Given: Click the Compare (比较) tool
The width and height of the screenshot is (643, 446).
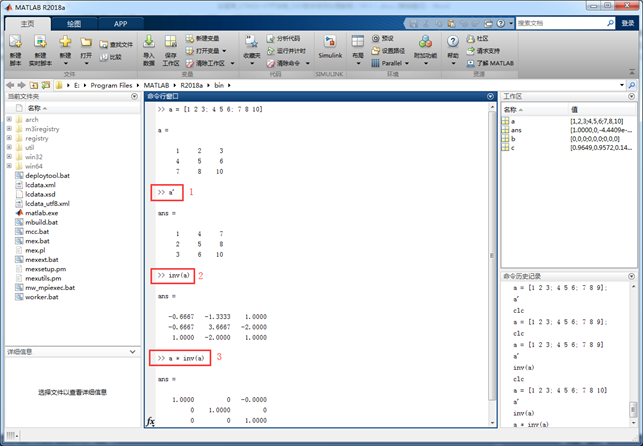Looking at the screenshot, I should point(111,57).
